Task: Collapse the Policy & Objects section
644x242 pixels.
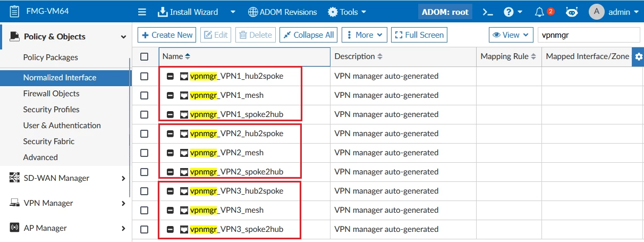Action: [123, 37]
